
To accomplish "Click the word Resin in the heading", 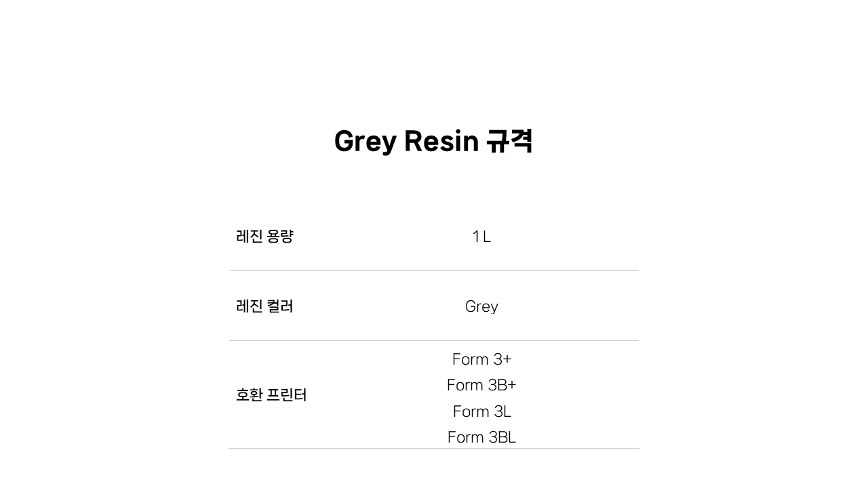I will [x=441, y=141].
